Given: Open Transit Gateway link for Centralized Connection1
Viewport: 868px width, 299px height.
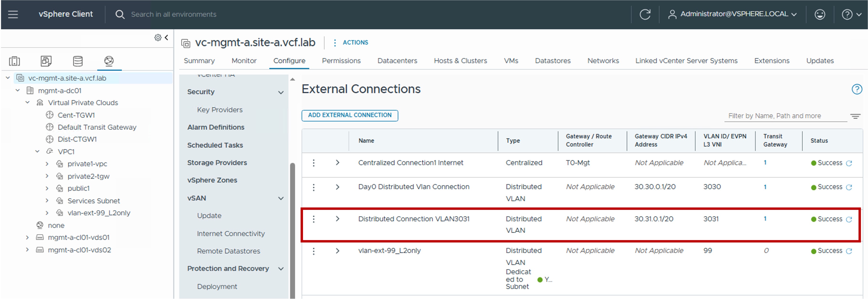Looking at the screenshot, I should (765, 163).
